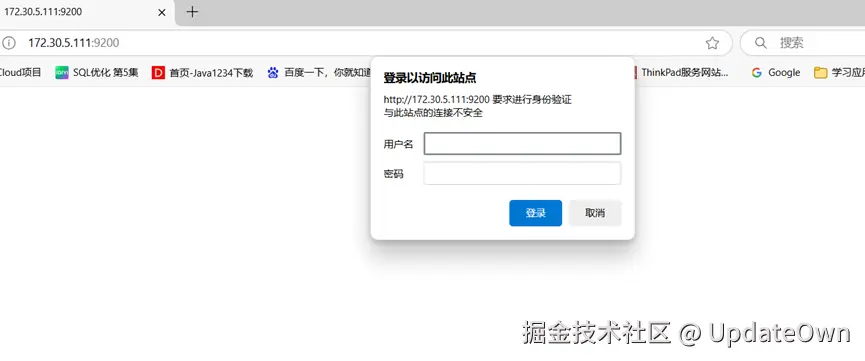Open the 学习应用 bookmarks folder
Image resolution: width=865 pixels, height=361 pixels.
click(839, 72)
